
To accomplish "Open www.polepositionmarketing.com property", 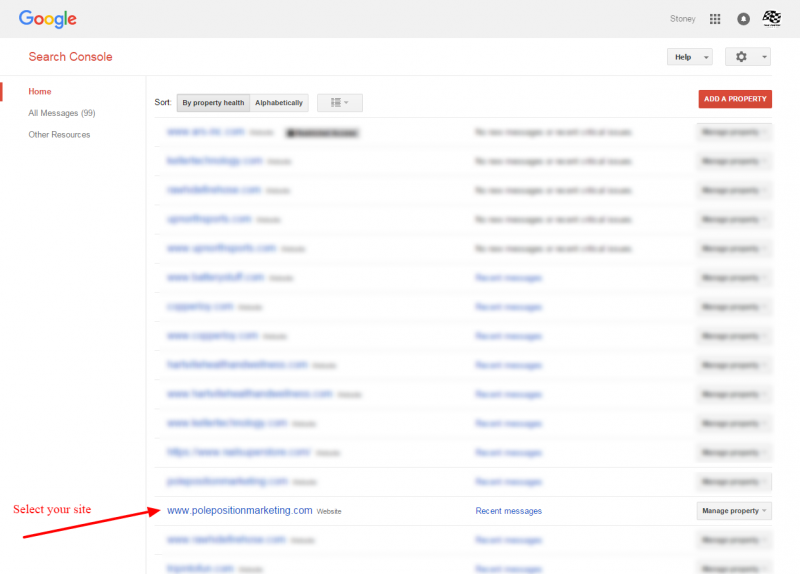I will 240,510.
